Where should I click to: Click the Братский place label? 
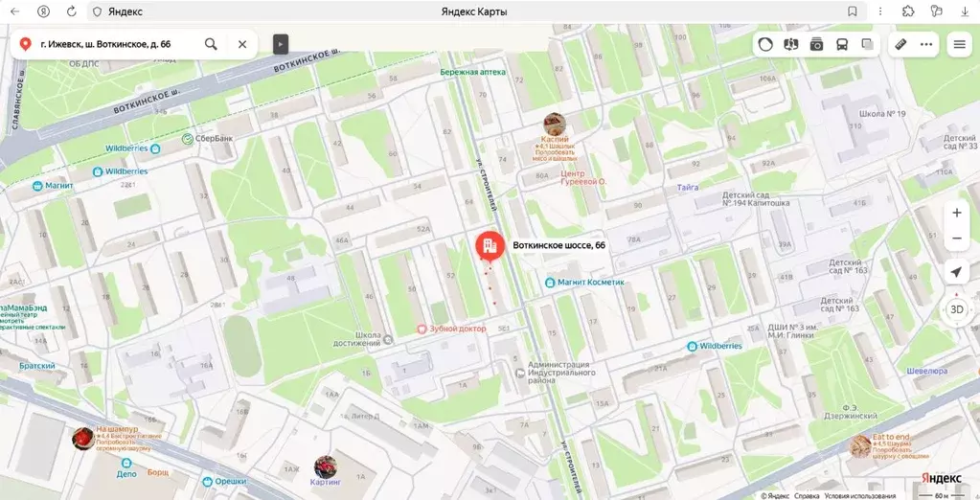coord(36,366)
